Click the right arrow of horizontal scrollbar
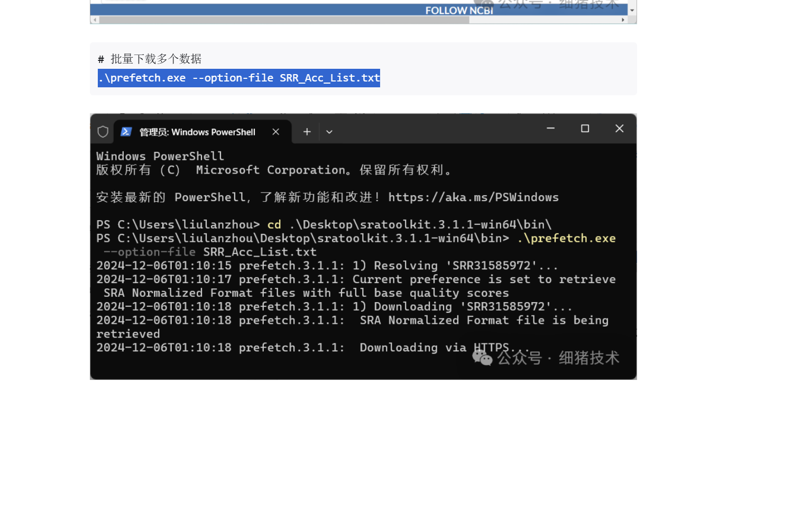This screenshot has height=508, width=812. [x=623, y=20]
